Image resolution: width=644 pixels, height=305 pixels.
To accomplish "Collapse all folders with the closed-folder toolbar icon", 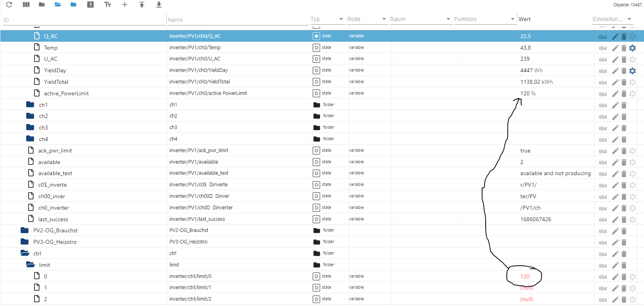I will click(x=42, y=5).
